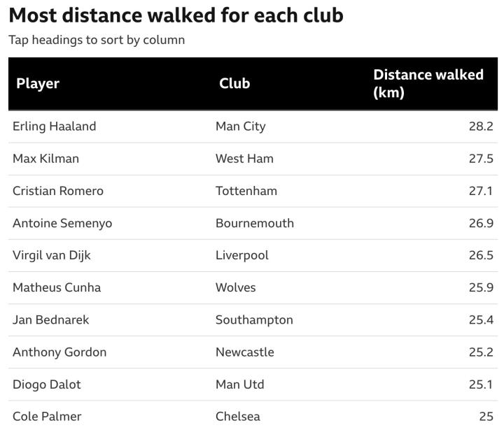Screen dimensions: 504x430
Task: Click the 28.2 distance value
Action: click(x=481, y=127)
